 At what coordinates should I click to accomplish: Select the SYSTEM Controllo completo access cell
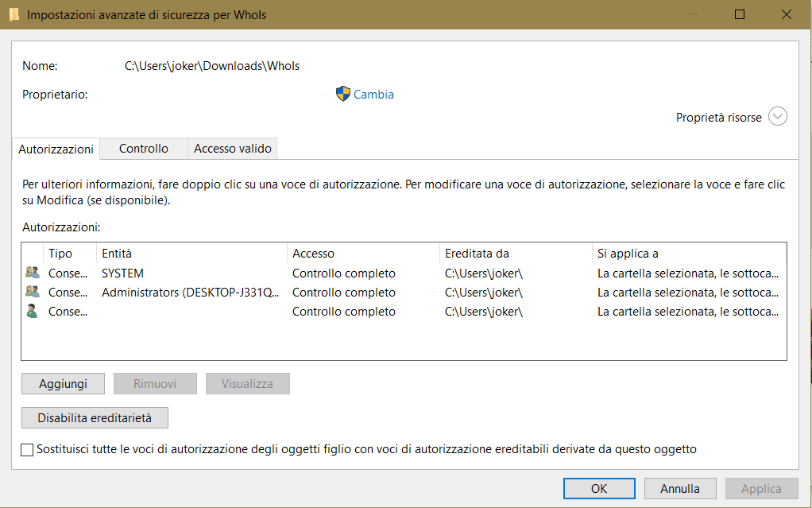coord(344,273)
